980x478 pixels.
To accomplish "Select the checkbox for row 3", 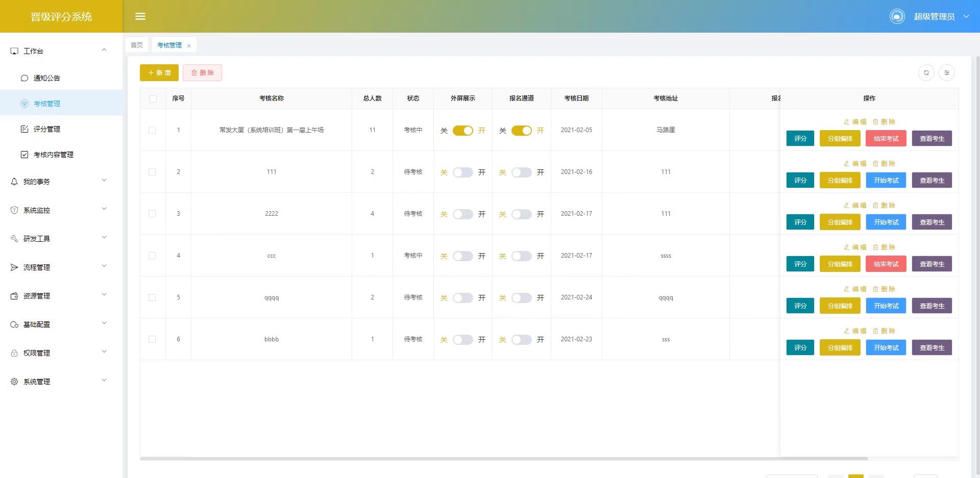I will (x=152, y=214).
